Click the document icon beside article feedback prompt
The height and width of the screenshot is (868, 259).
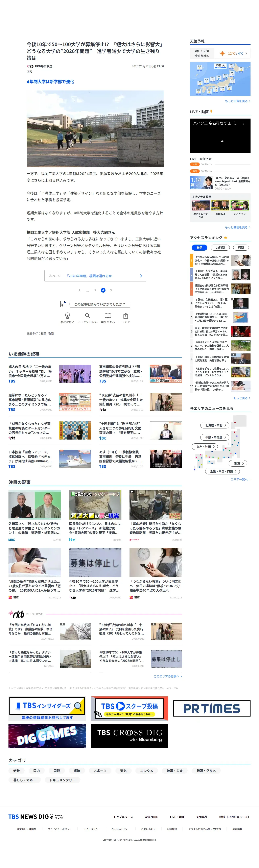click(x=63, y=304)
